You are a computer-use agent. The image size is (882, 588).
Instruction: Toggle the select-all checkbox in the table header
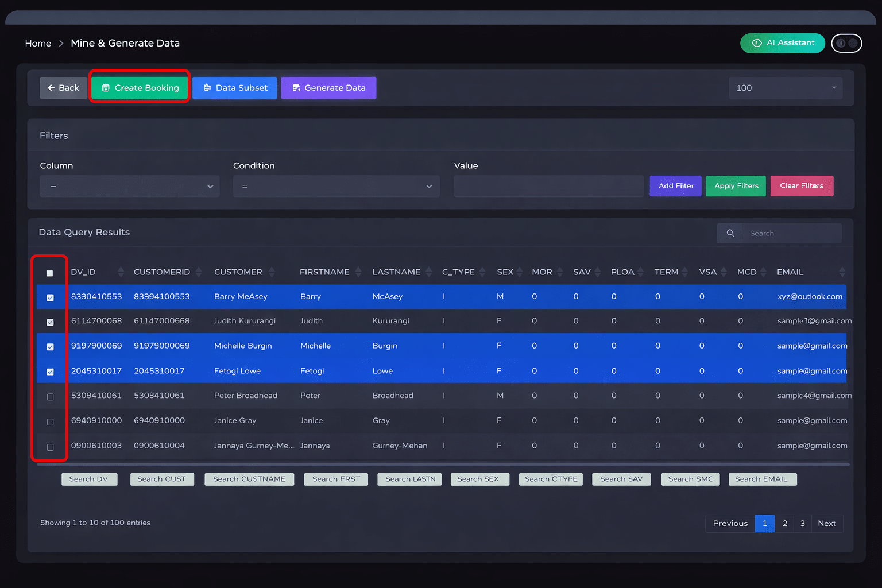[x=50, y=273]
